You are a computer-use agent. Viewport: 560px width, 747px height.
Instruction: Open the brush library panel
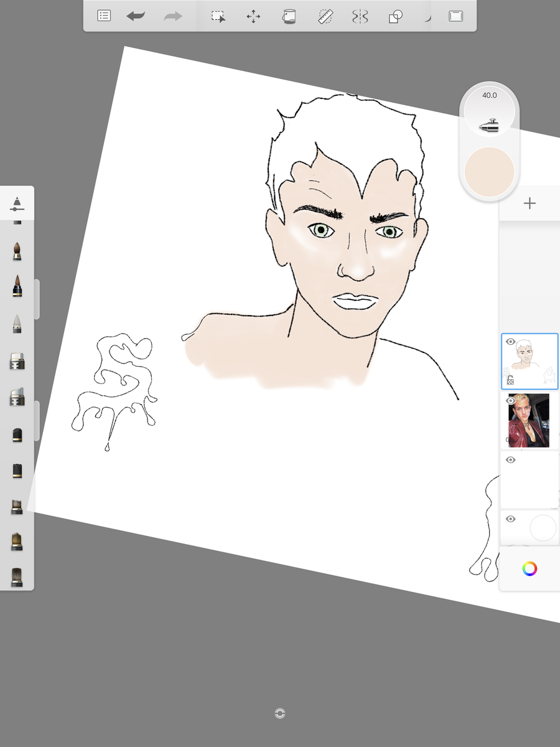(x=17, y=203)
